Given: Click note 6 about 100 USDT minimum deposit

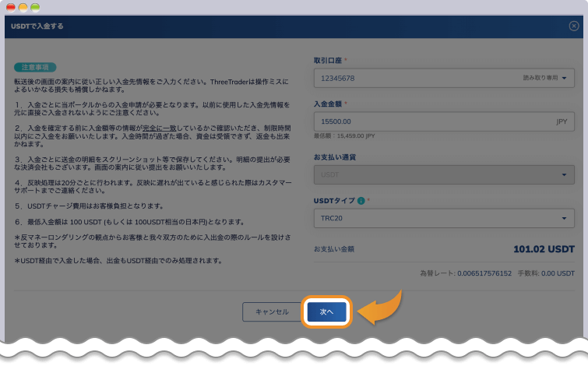Looking at the screenshot, I should point(130,222).
